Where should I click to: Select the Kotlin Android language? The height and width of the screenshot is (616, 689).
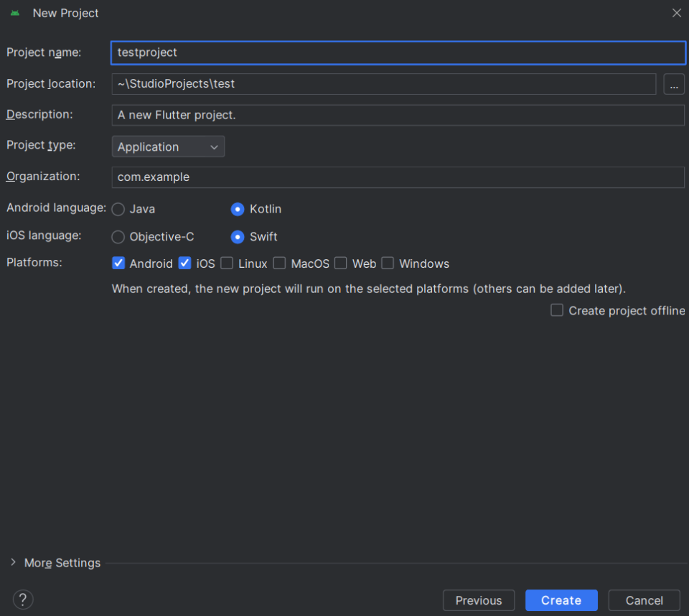click(x=238, y=209)
